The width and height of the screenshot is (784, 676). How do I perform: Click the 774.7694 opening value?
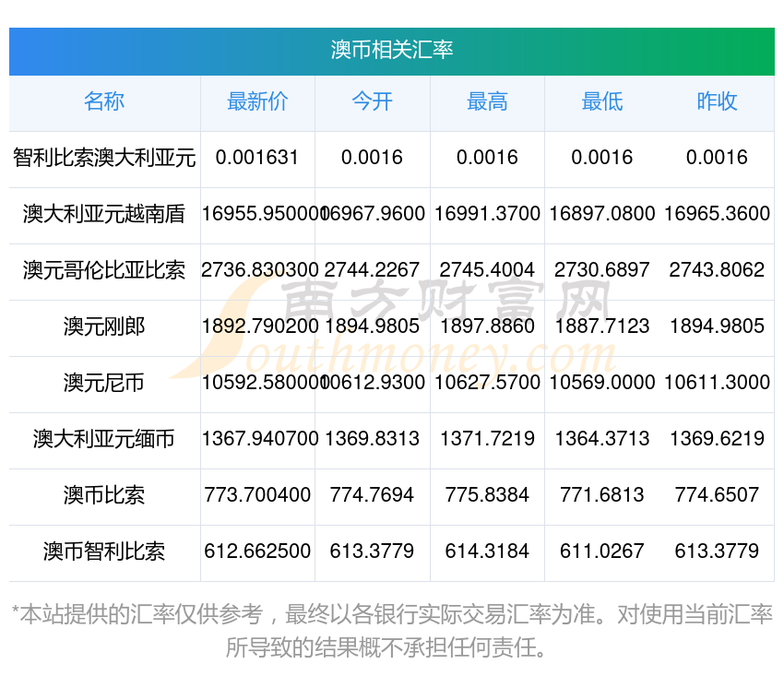[372, 495]
